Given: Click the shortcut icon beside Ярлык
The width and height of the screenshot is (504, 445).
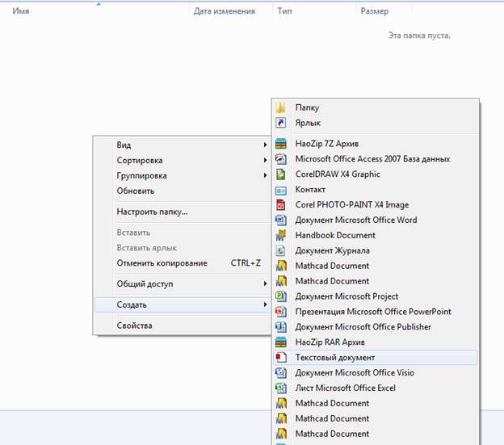Looking at the screenshot, I should click(281, 123).
